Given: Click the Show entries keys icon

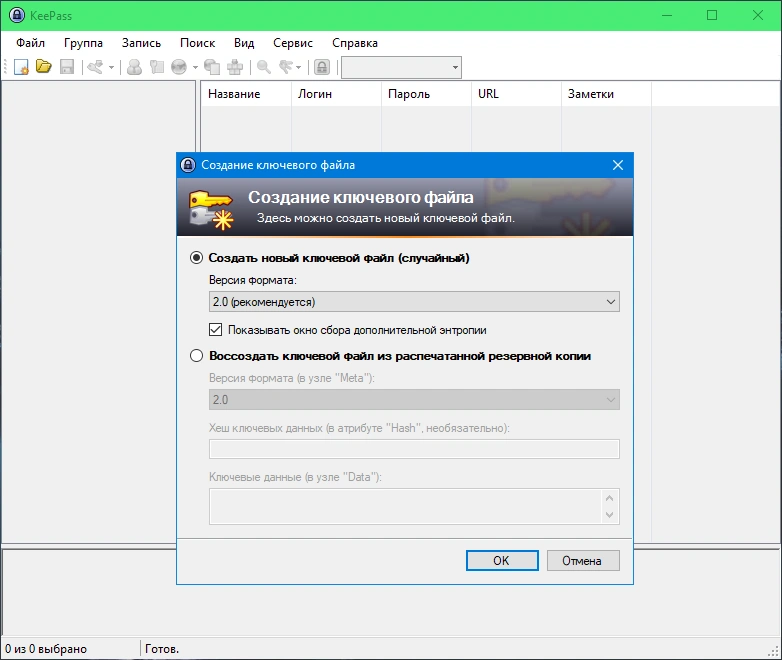Looking at the screenshot, I should tap(286, 67).
